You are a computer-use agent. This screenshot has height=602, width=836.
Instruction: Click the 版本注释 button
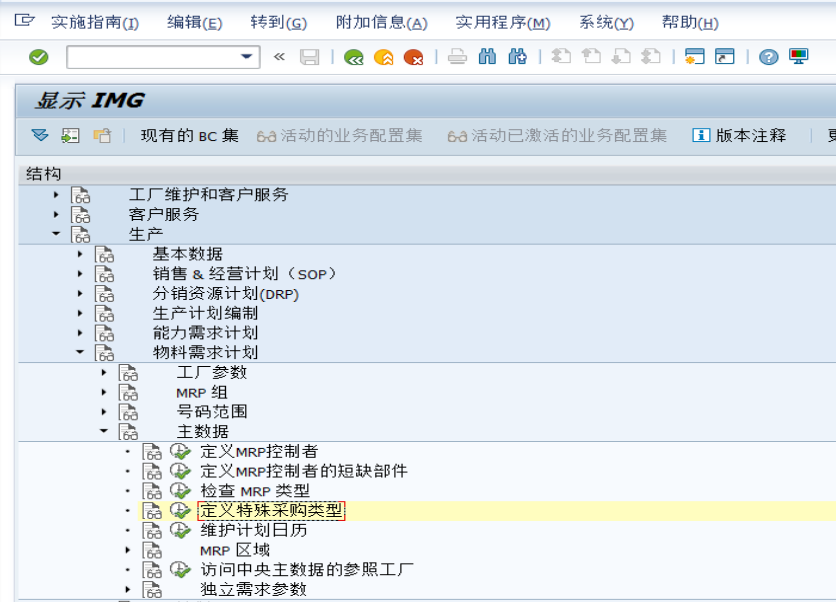pos(739,135)
